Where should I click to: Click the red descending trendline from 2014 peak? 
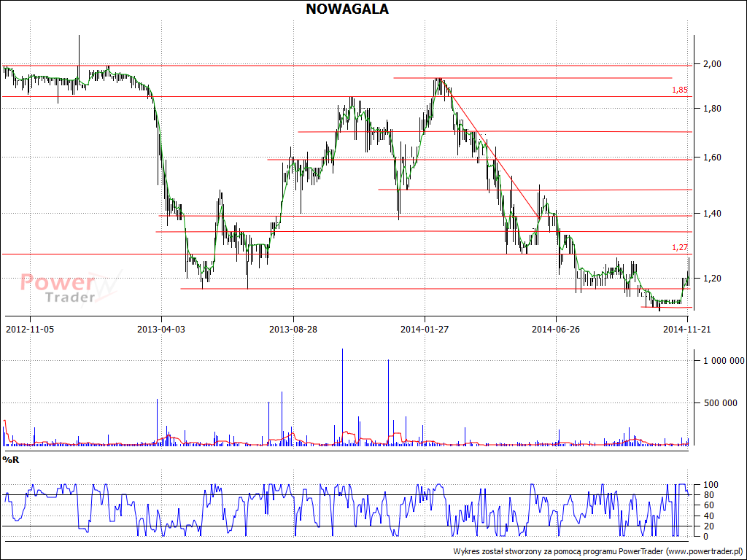[490, 149]
